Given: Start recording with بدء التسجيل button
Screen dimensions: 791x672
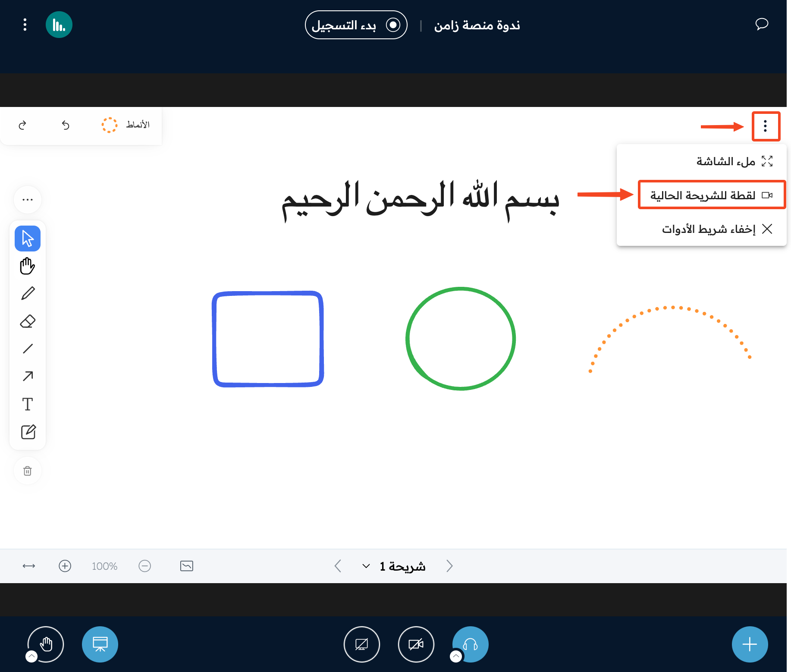Looking at the screenshot, I should click(356, 25).
